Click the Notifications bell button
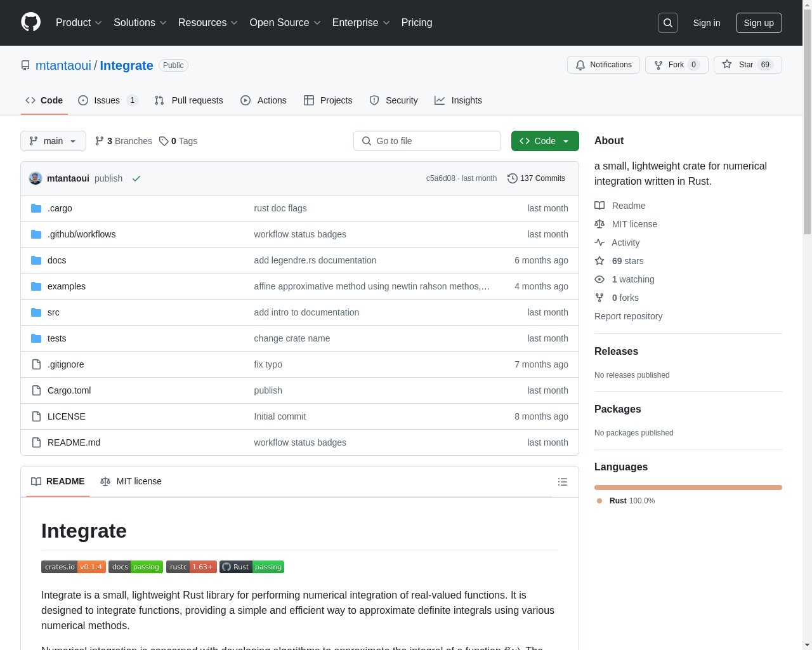Image resolution: width=812 pixels, height=650 pixels. coord(603,65)
